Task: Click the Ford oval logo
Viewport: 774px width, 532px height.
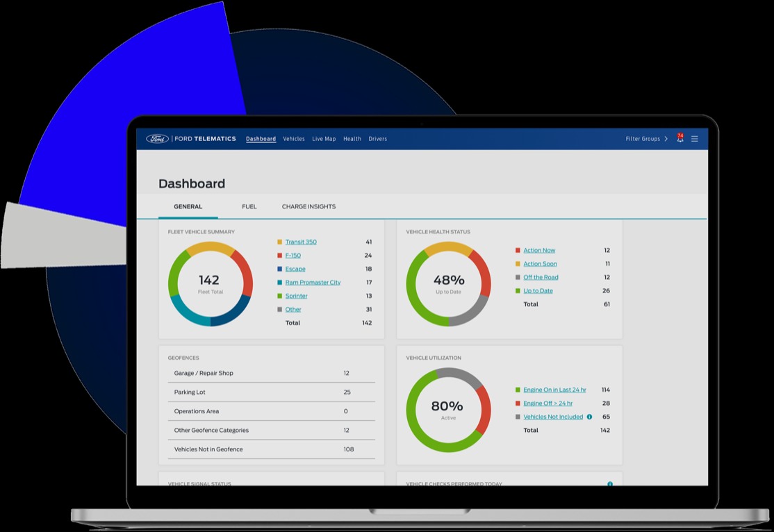Action: (x=157, y=139)
